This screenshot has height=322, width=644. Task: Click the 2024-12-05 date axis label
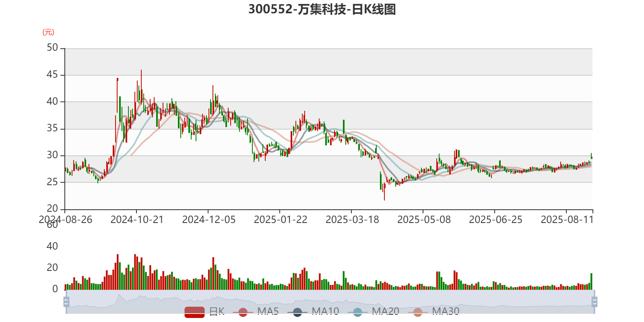tap(208, 220)
